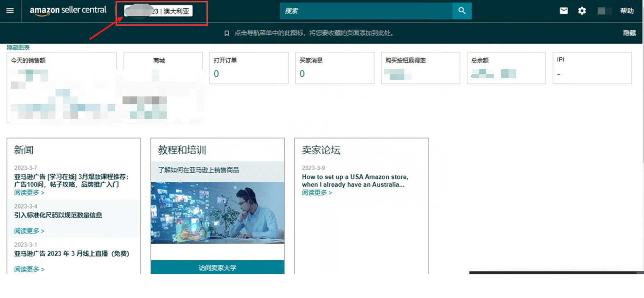Open the 打开订单 card count

(x=216, y=74)
